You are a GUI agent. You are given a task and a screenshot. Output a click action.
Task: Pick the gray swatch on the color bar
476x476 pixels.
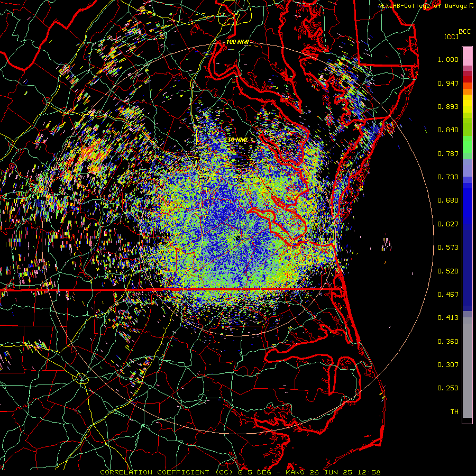tap(467, 368)
